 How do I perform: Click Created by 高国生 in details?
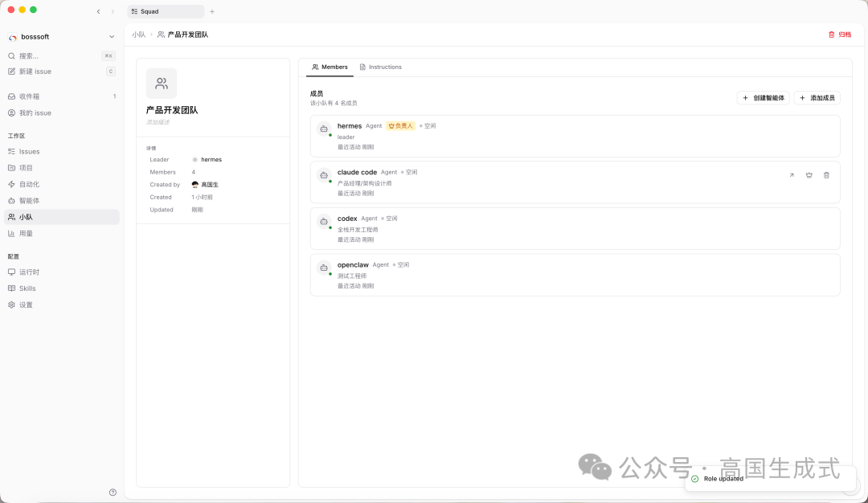205,185
